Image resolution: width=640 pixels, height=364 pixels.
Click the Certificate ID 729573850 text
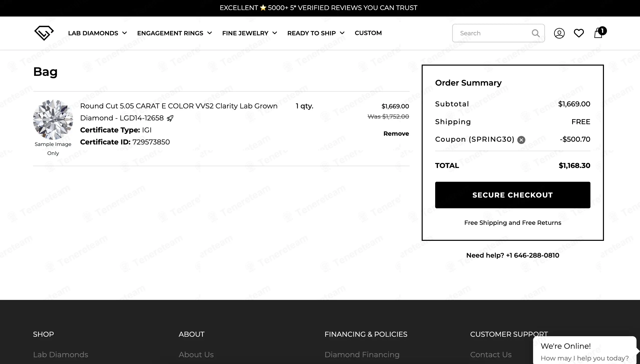(125, 142)
